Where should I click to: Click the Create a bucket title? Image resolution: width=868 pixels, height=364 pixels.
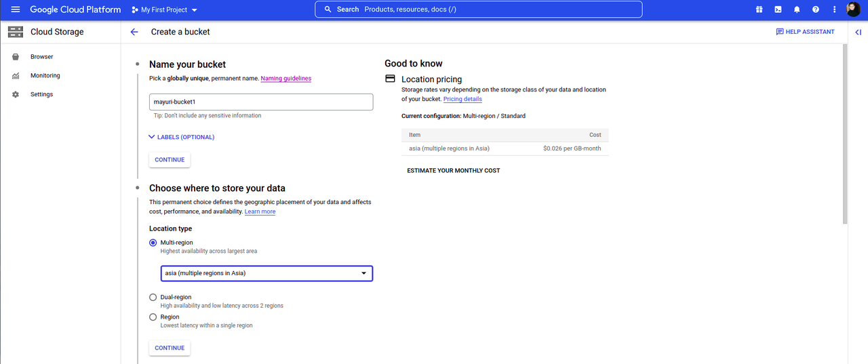click(180, 32)
